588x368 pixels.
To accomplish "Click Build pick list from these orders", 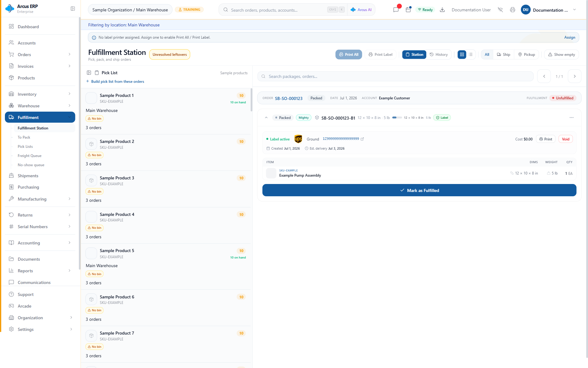I will pos(115,82).
